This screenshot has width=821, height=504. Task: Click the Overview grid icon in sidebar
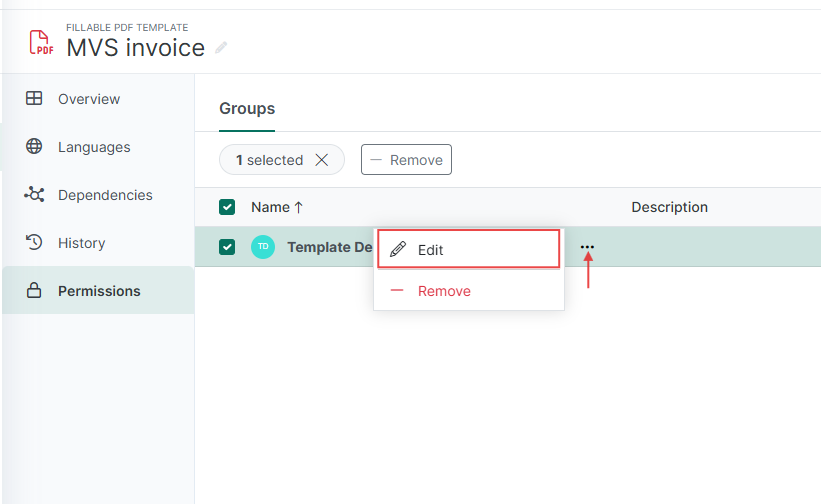(x=34, y=99)
